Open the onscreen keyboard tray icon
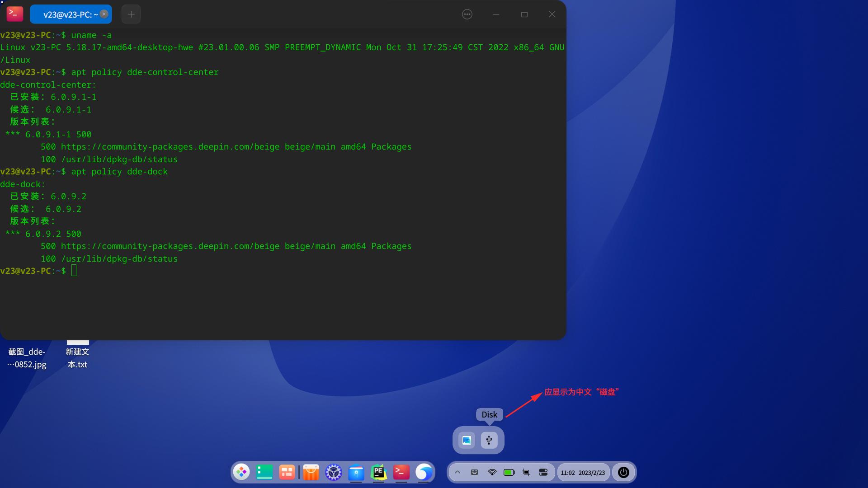Screen dimensions: 868x488 tap(474, 472)
